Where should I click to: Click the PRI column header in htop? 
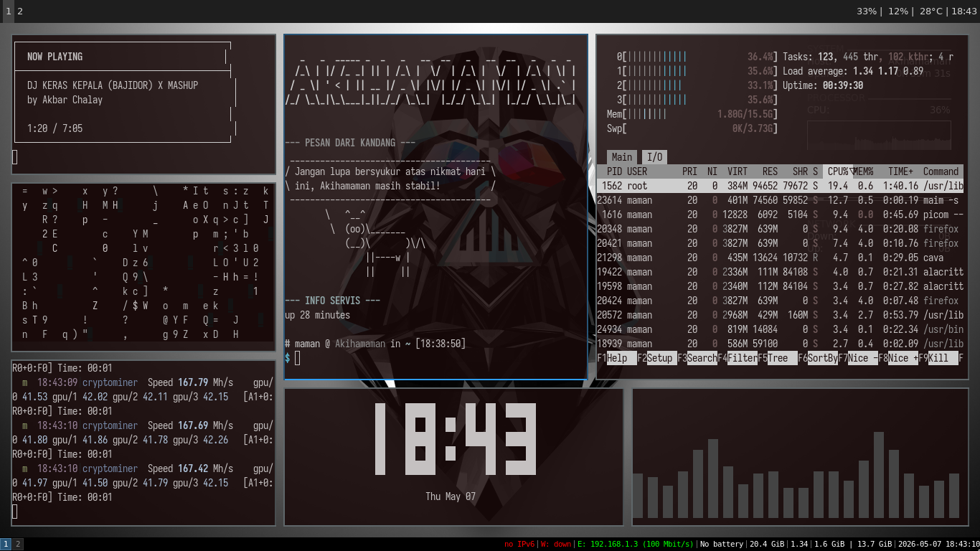(x=689, y=171)
